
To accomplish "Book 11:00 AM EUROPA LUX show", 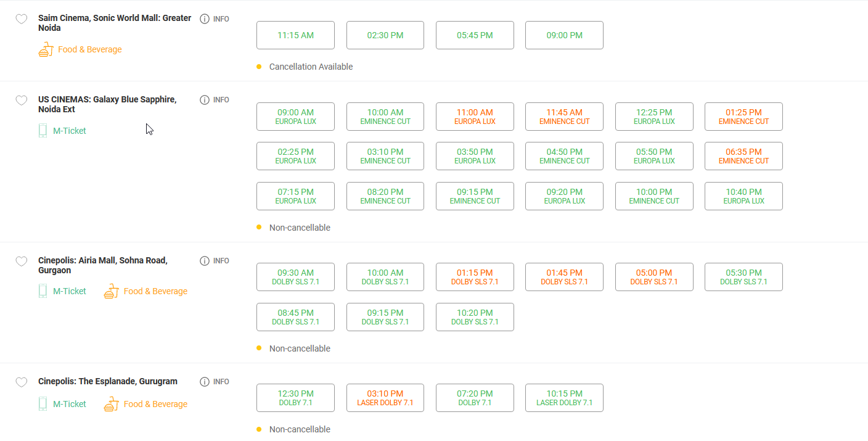I will click(475, 117).
